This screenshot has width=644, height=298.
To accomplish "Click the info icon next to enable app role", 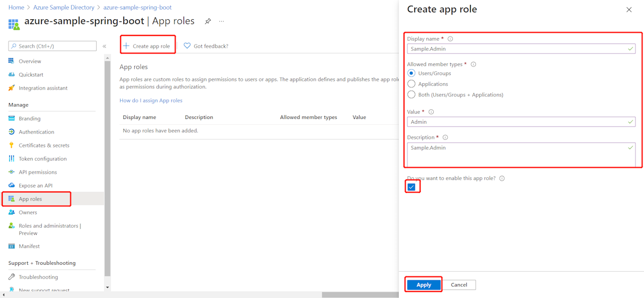I will 502,178.
